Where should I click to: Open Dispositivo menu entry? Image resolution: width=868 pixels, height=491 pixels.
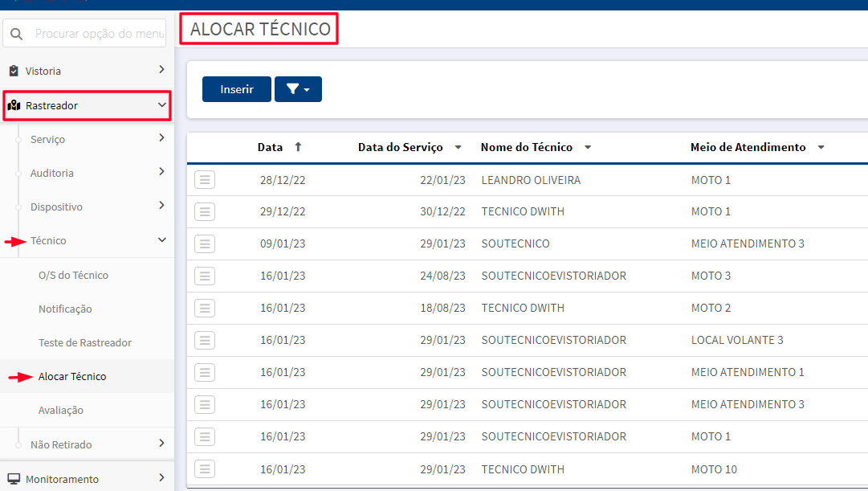[56, 207]
